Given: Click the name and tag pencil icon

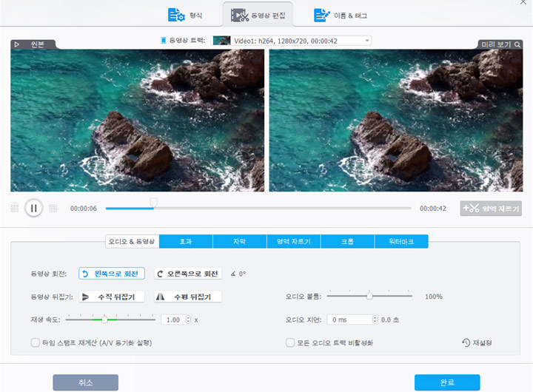Looking at the screenshot, I should click(x=321, y=16).
